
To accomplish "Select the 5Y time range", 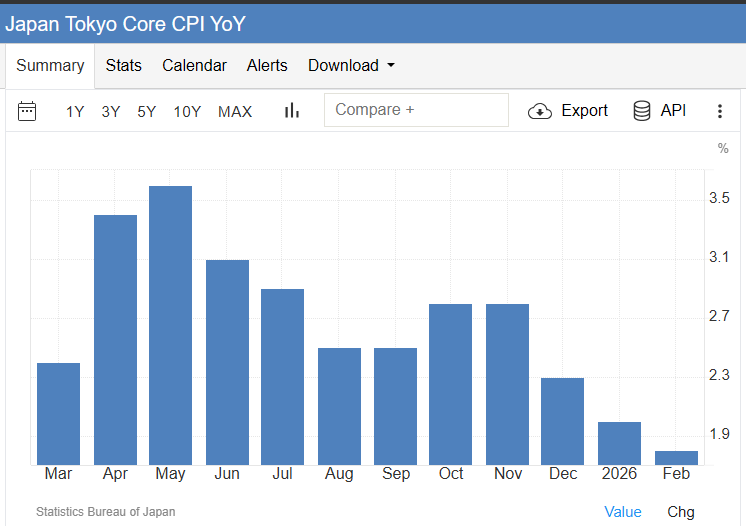I will pos(147,112).
